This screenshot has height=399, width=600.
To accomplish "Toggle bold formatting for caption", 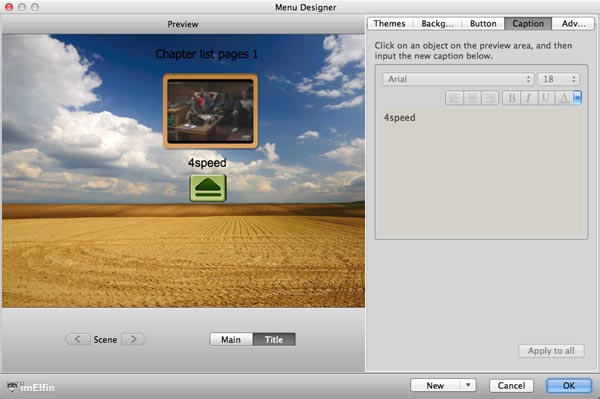I will pos(511,98).
